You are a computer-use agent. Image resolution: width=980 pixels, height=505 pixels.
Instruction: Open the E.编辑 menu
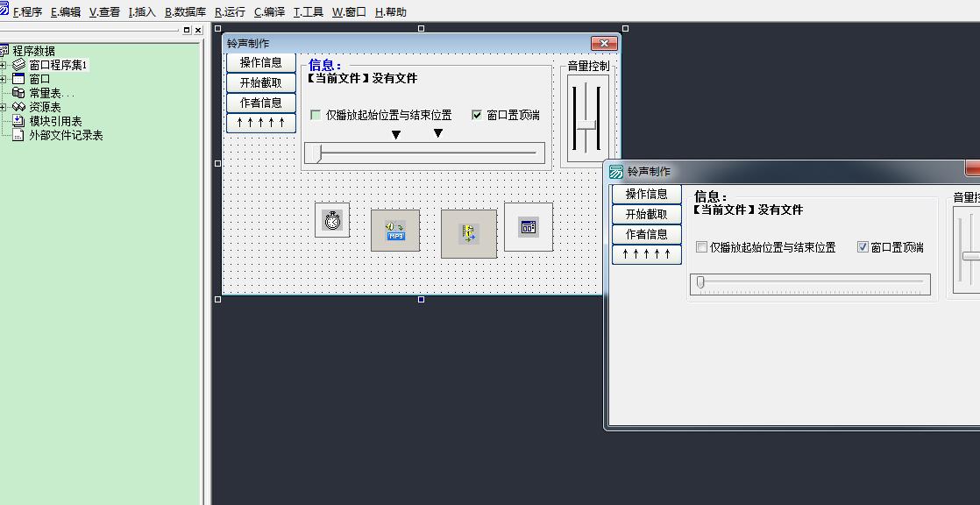(66, 12)
